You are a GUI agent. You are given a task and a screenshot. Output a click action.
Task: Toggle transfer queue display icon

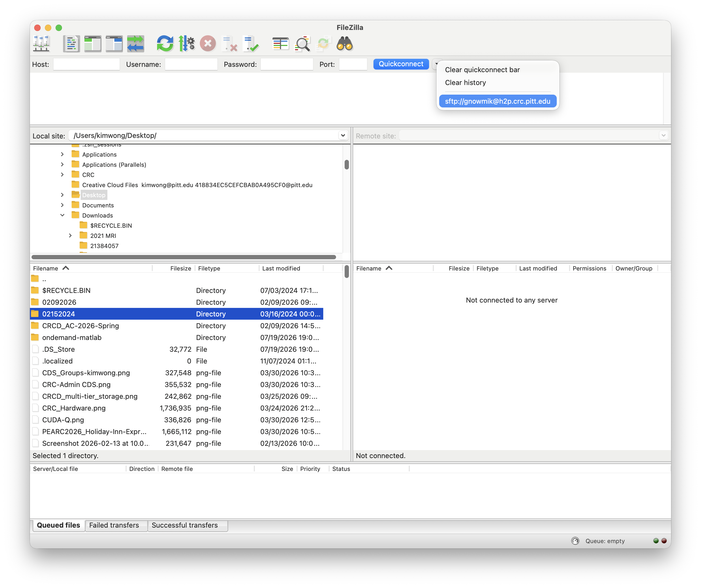click(135, 44)
